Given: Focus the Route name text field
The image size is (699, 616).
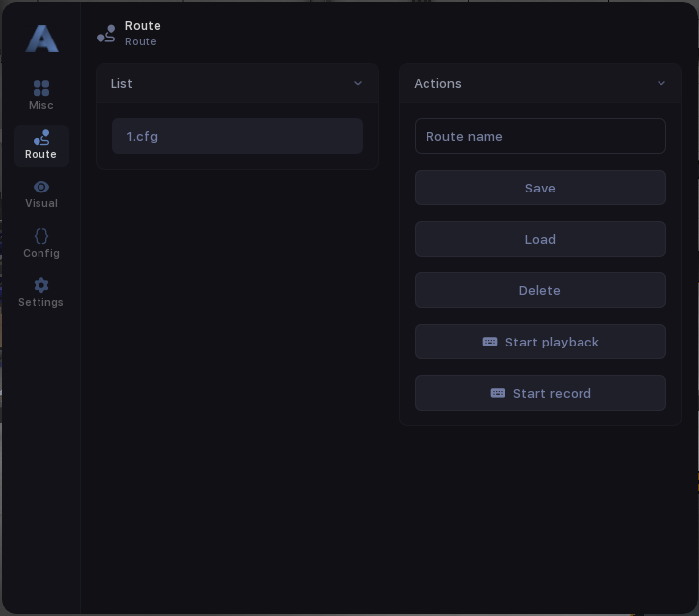Looking at the screenshot, I should pos(540,136).
